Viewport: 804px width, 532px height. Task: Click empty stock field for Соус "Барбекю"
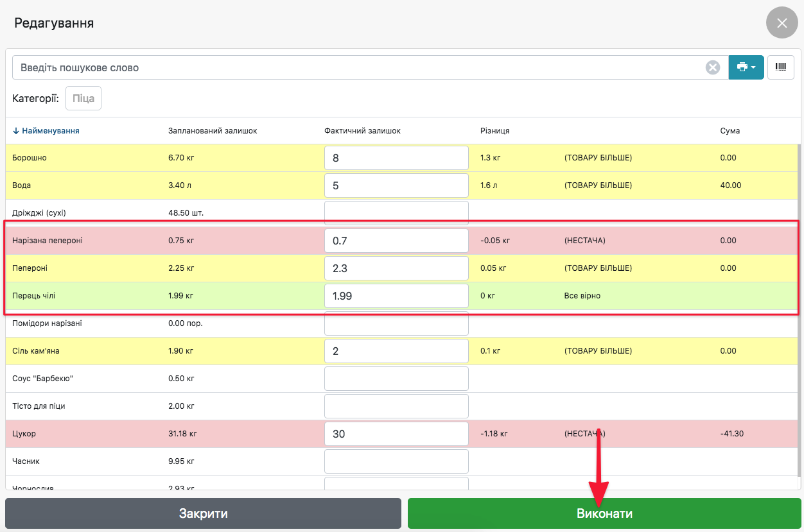coord(396,379)
